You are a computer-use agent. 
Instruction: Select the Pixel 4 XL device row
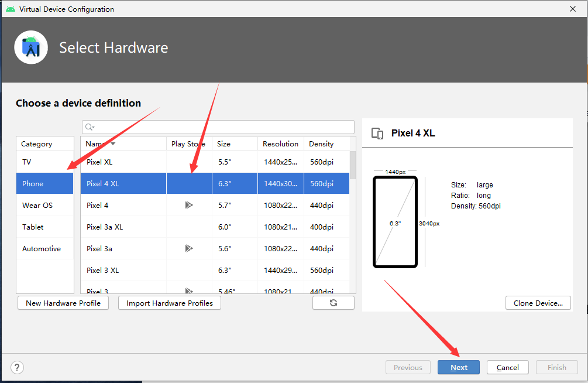[215, 184]
